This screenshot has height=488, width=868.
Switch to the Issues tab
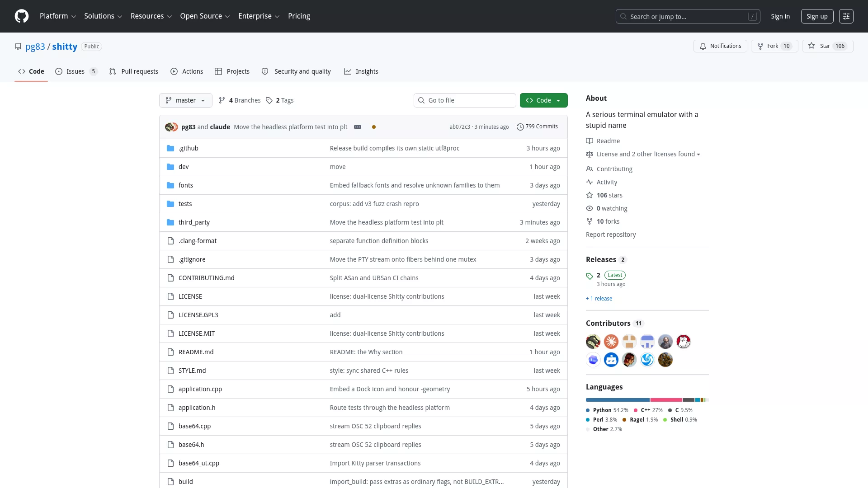click(76, 71)
